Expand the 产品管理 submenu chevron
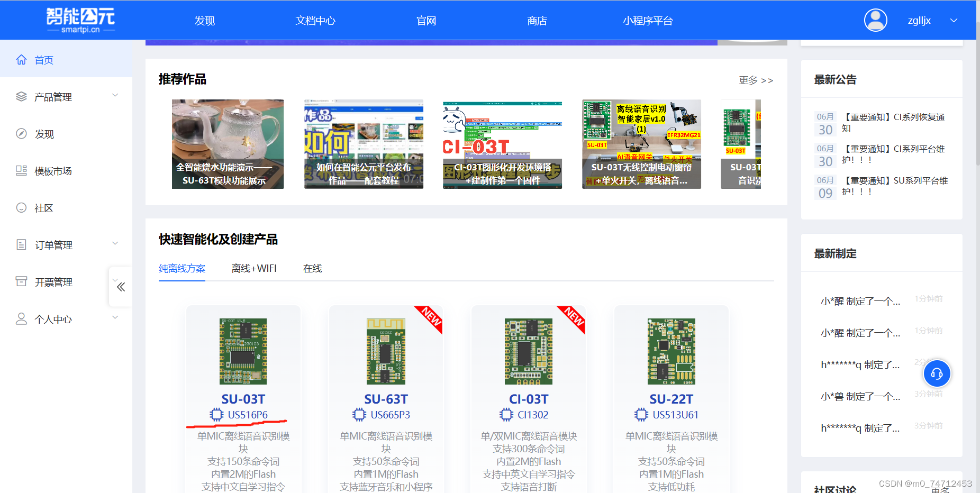Viewport: 980px width, 493px height. pos(115,96)
